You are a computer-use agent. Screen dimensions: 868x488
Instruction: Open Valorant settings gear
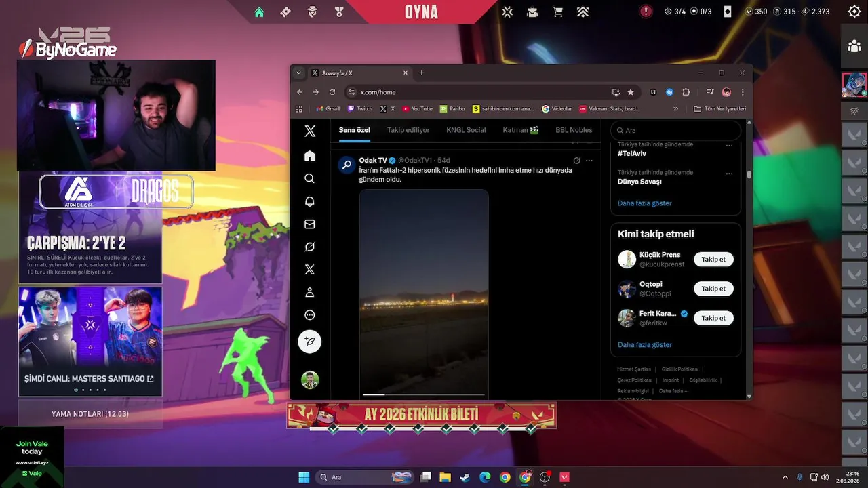854,12
